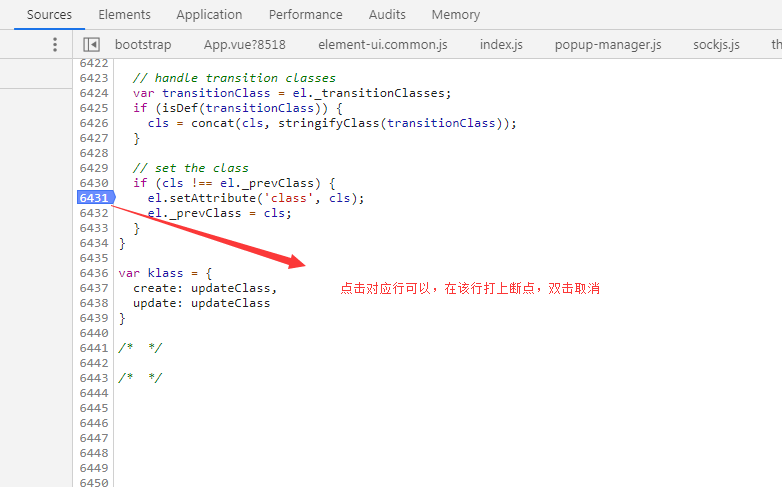The height and width of the screenshot is (487, 782).
Task: Select the bootstrap file tab
Action: point(143,44)
